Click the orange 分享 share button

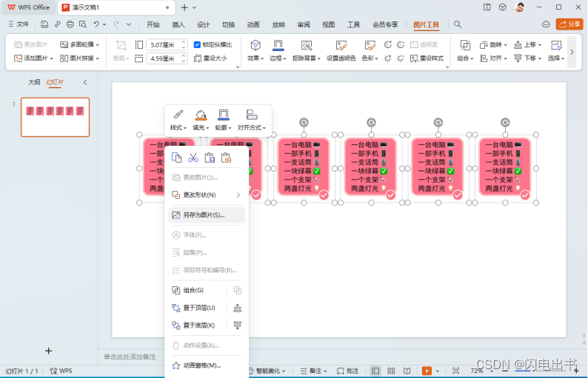tap(569, 24)
